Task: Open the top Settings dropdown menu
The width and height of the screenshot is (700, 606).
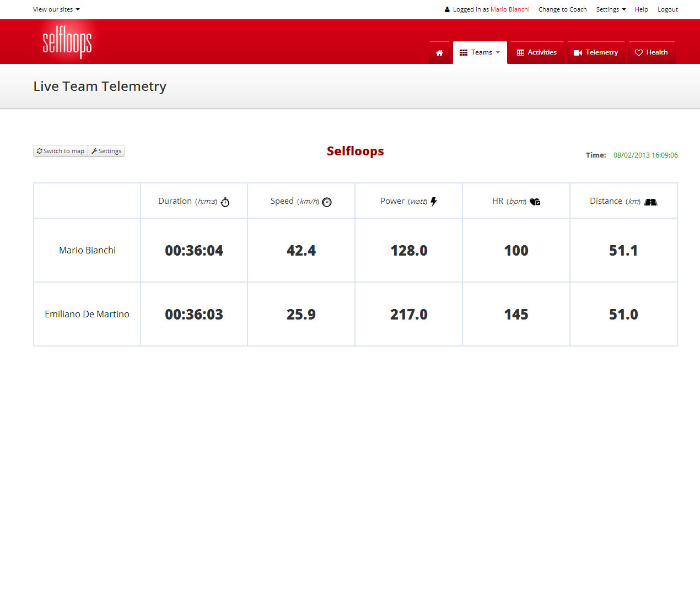Action: click(611, 9)
